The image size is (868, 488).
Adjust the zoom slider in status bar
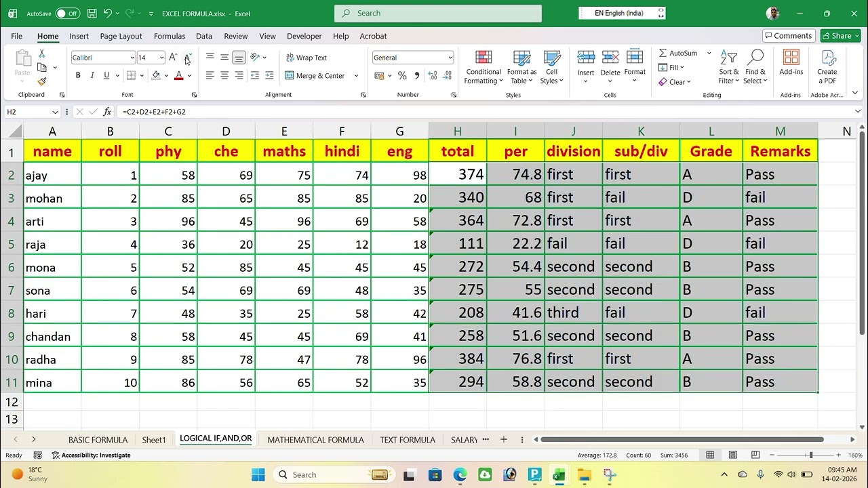pyautogui.click(x=810, y=455)
